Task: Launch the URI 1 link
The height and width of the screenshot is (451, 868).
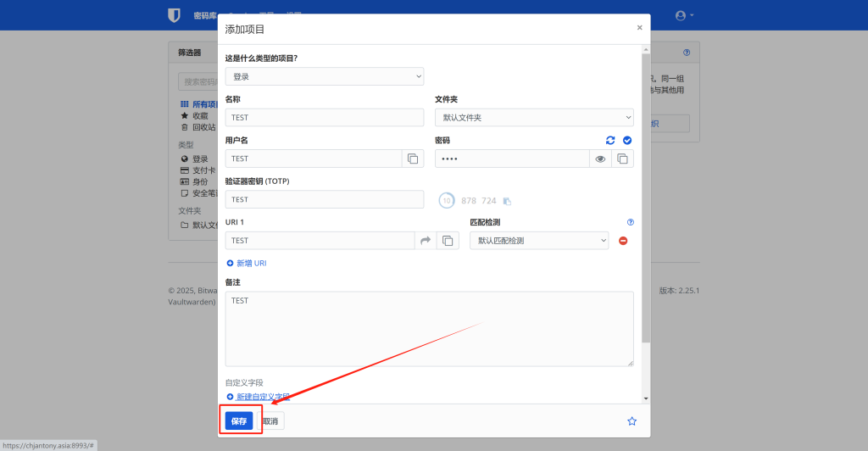Action: pyautogui.click(x=426, y=241)
